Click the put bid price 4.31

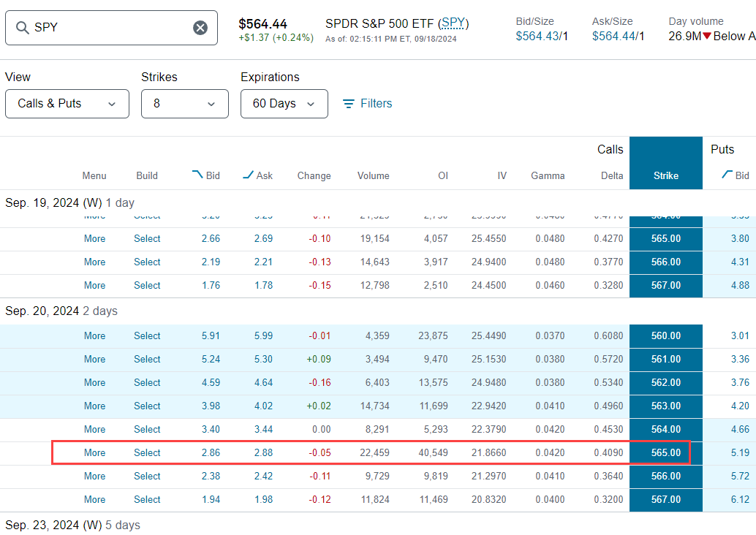[740, 262]
